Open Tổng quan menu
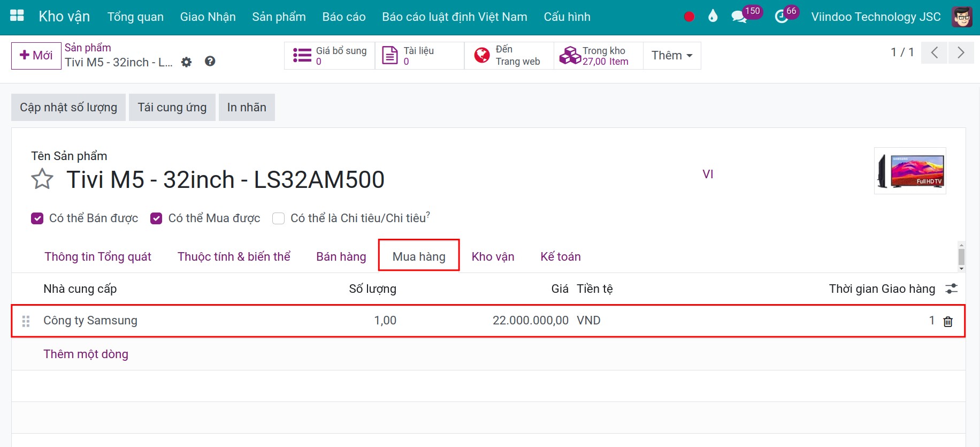 click(135, 17)
